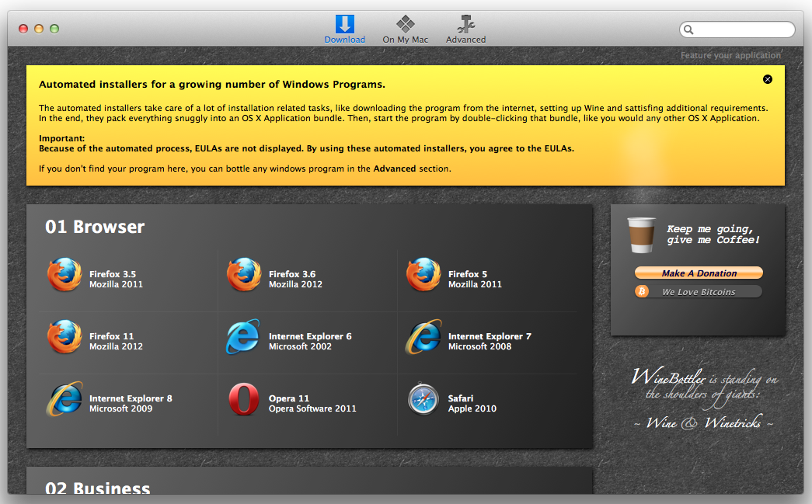Click the Firefox 3.6 label
The width and height of the screenshot is (812, 504).
pos(292,274)
